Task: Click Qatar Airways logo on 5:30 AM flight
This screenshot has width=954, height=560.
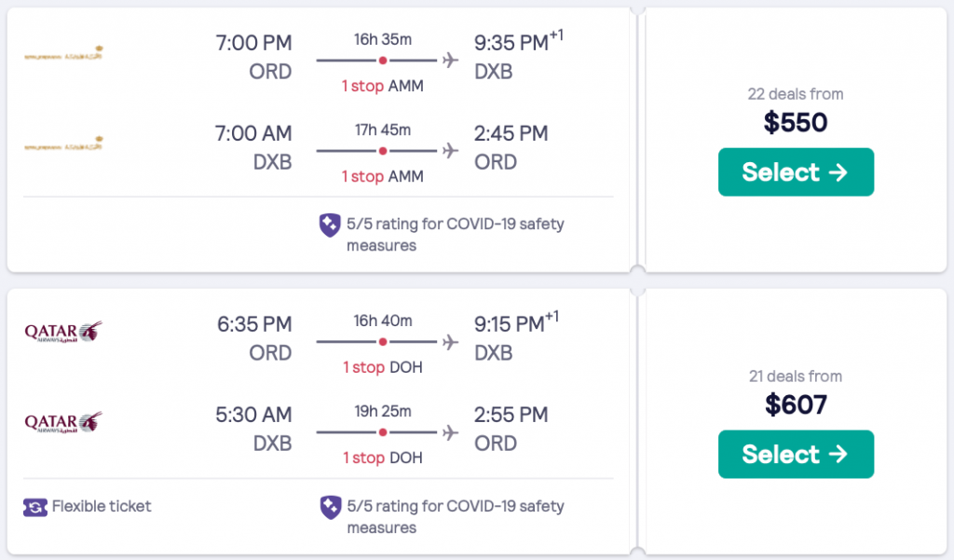Action: pyautogui.click(x=63, y=423)
